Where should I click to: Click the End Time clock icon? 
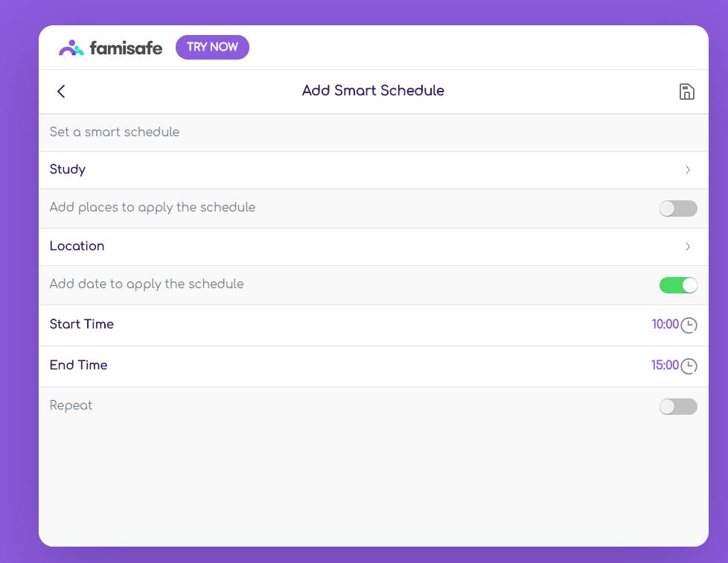(689, 366)
